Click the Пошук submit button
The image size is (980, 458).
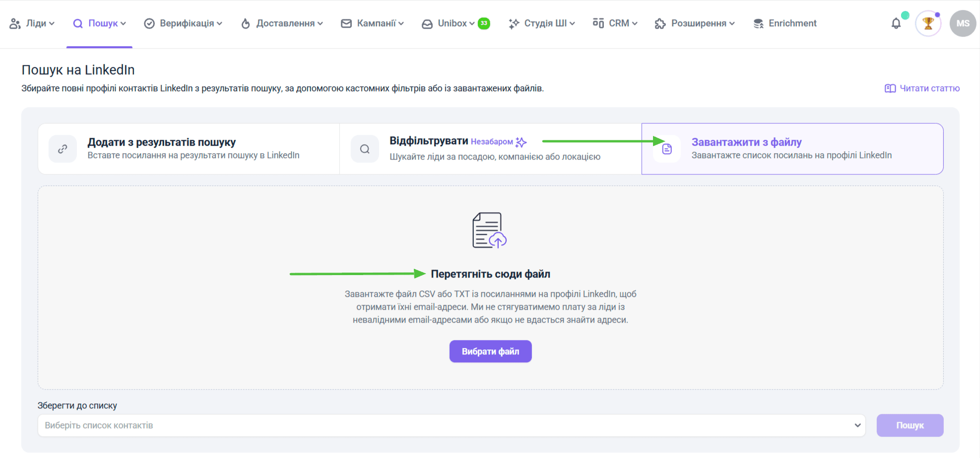pos(910,425)
